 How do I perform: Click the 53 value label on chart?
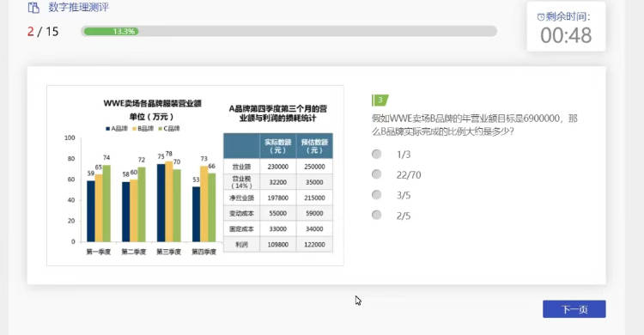point(196,180)
